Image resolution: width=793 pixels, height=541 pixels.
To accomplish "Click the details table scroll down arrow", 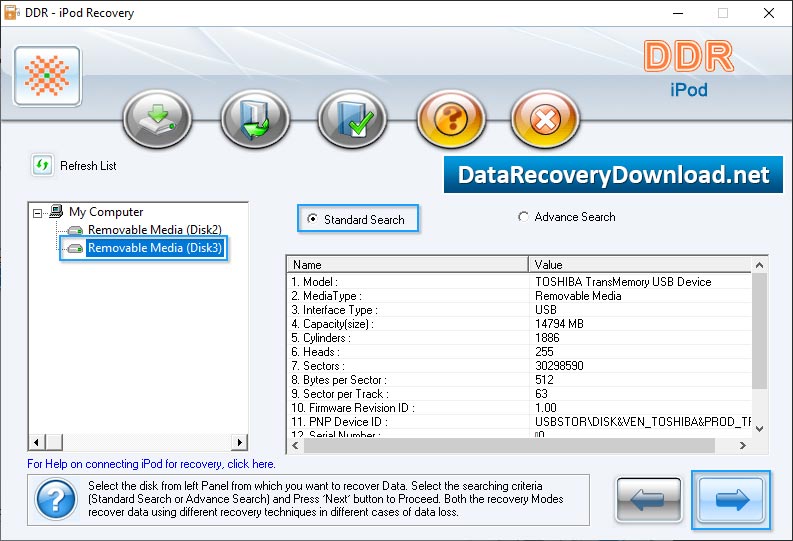I will pos(759,429).
